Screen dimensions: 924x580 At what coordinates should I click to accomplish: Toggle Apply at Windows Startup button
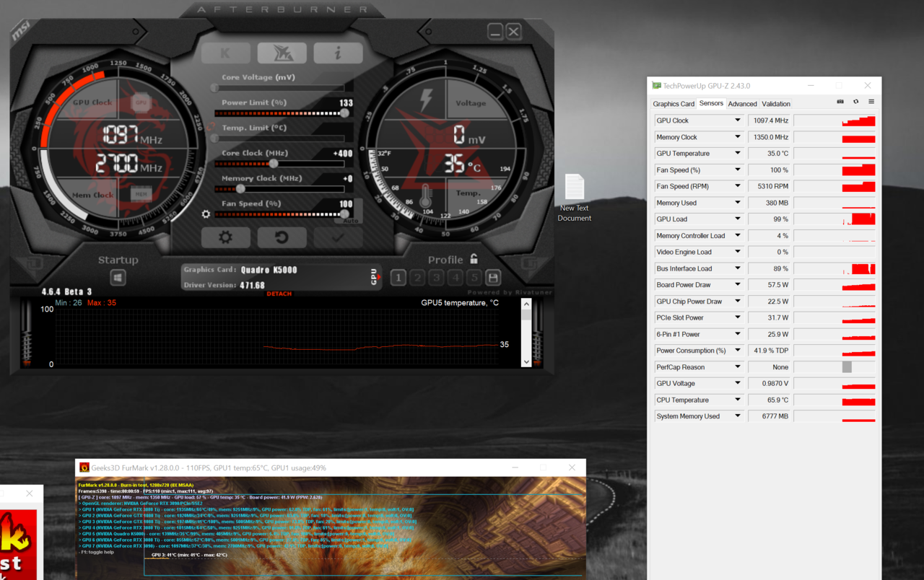[x=118, y=278]
